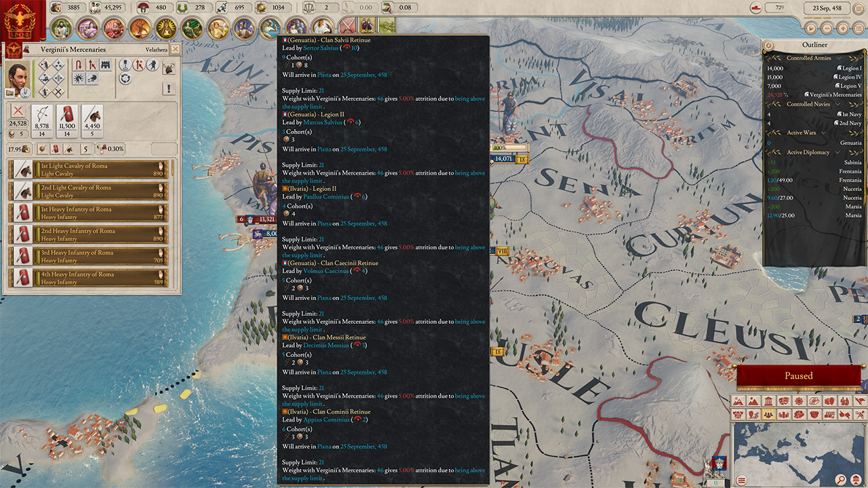Click the X diamond unit ability button
This screenshot has height=488, width=868.
[x=58, y=91]
